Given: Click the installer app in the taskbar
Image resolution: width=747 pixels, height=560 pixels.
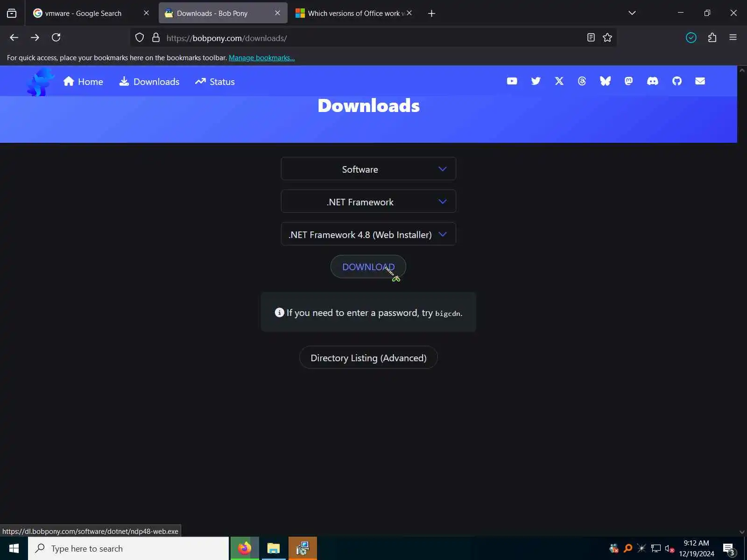Looking at the screenshot, I should point(303,548).
